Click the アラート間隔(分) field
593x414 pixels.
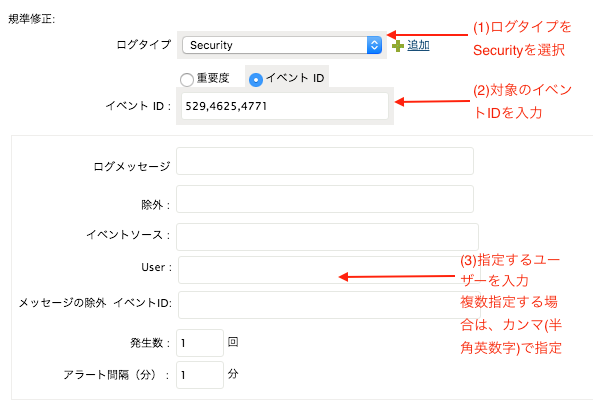[x=200, y=375]
